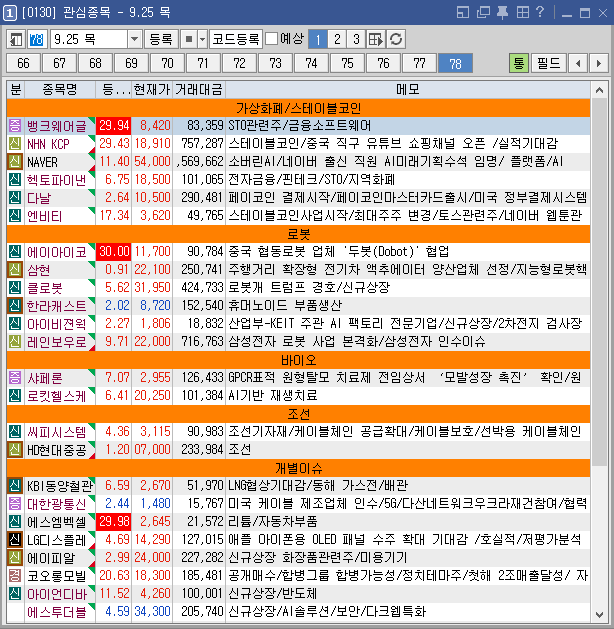The image size is (614, 629).
Task: Click the refresh icon in the toolbar
Action: (x=397, y=39)
